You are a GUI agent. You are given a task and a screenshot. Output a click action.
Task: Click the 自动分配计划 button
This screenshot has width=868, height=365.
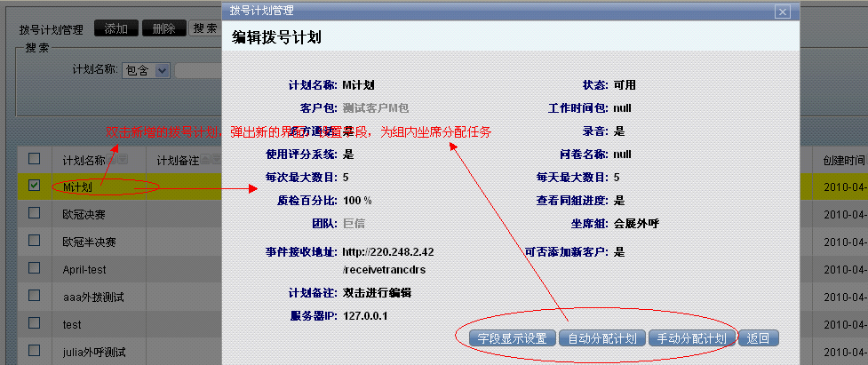coord(601,338)
